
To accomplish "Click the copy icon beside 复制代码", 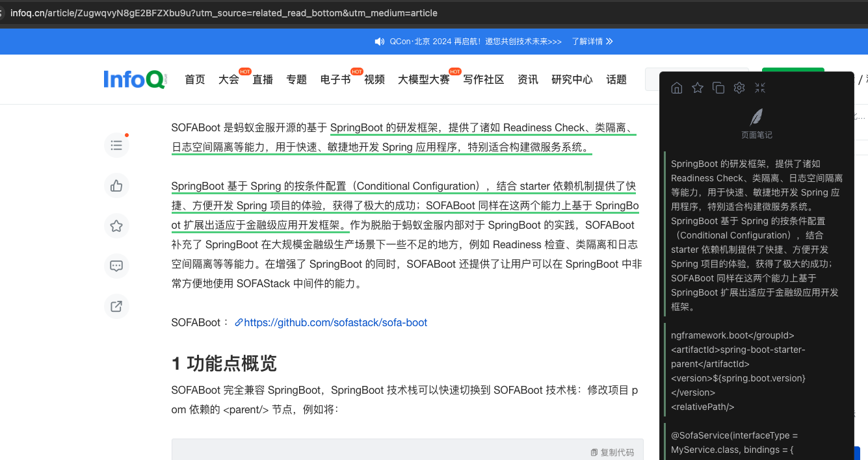I will pyautogui.click(x=594, y=452).
